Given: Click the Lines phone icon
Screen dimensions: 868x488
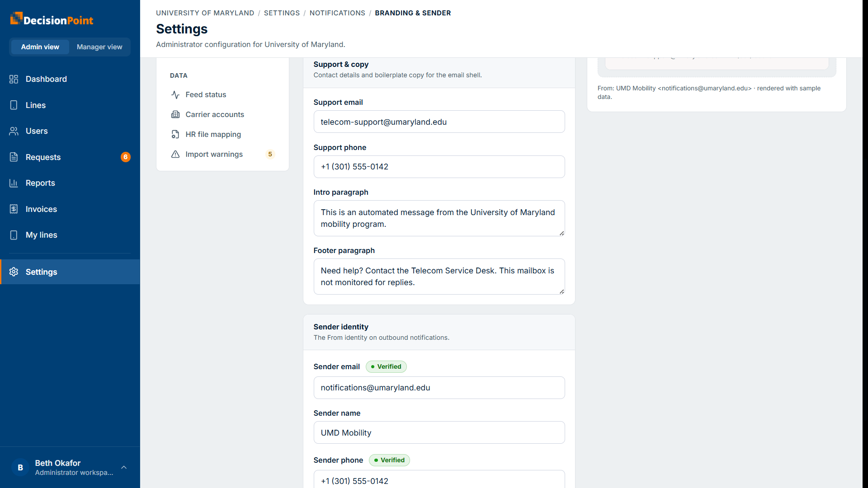Looking at the screenshot, I should (x=14, y=105).
